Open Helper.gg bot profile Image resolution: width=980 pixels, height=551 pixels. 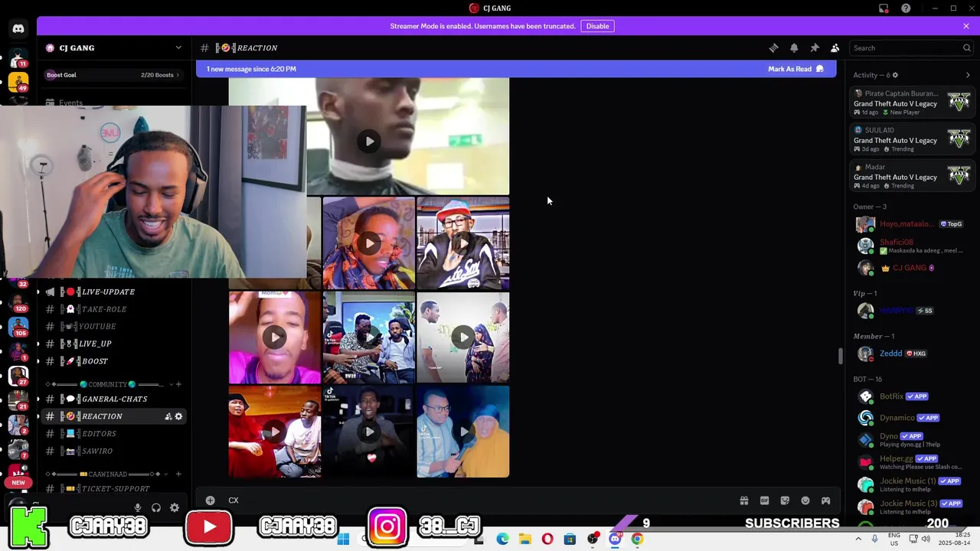click(x=912, y=462)
